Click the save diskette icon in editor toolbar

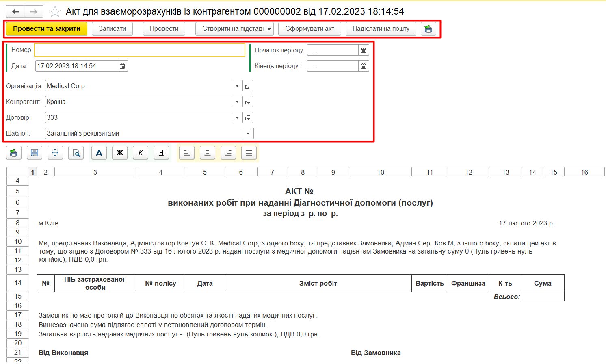click(35, 153)
